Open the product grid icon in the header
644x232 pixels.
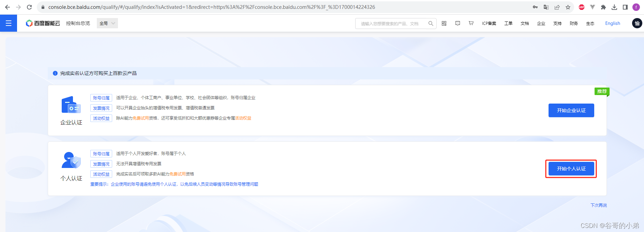tap(444, 23)
